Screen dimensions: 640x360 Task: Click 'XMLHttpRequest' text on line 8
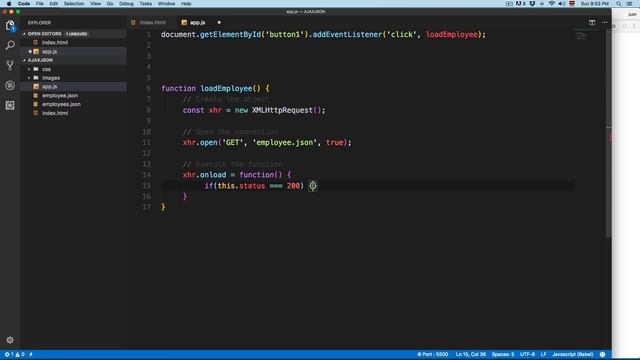pos(282,110)
